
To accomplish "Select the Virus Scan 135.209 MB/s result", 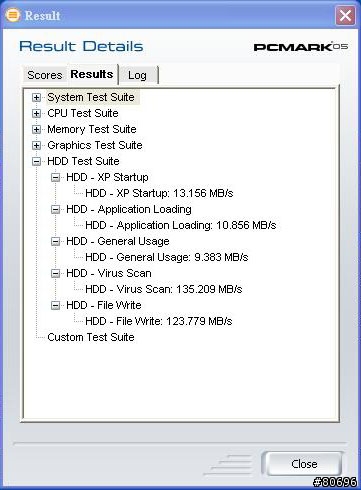I will point(164,289).
